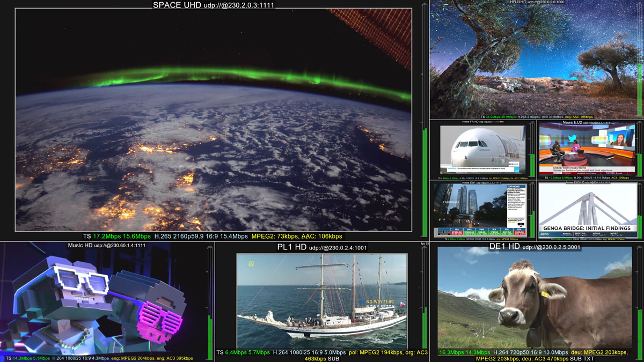This screenshot has height=362, width=644.
Task: Open the News FR HD airplane video tile
Action: (483, 150)
